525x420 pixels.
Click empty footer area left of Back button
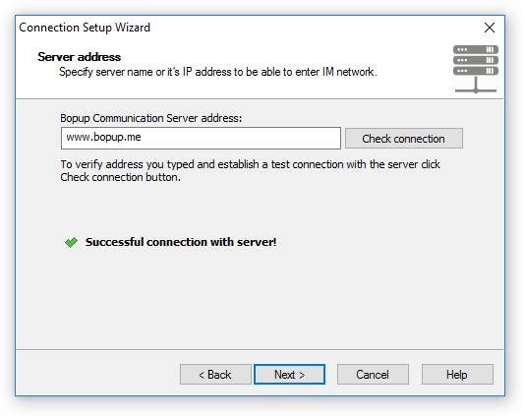97,375
